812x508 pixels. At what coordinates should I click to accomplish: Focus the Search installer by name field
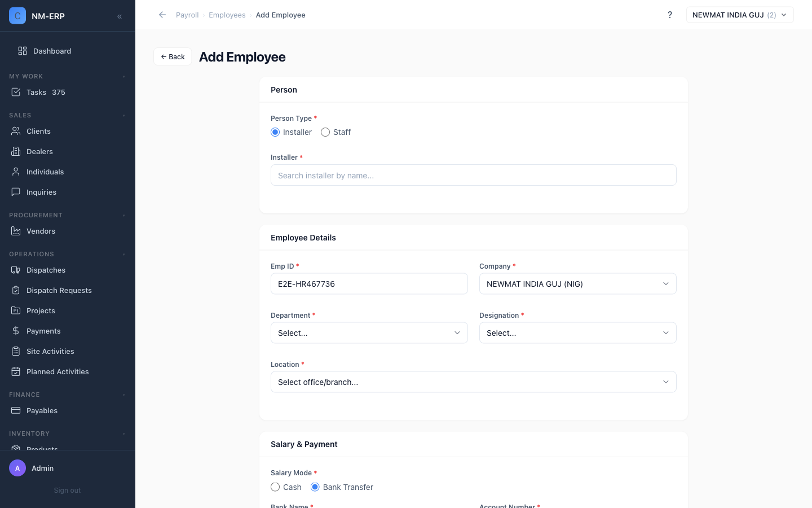tap(474, 175)
